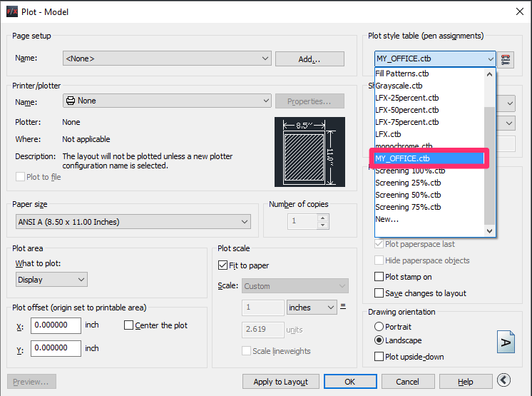
Task: Open the What to plot dropdown
Action: (x=51, y=279)
